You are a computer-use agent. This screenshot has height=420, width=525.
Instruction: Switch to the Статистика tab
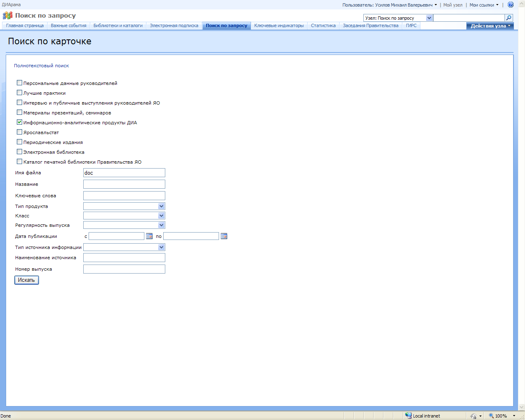coord(323,25)
